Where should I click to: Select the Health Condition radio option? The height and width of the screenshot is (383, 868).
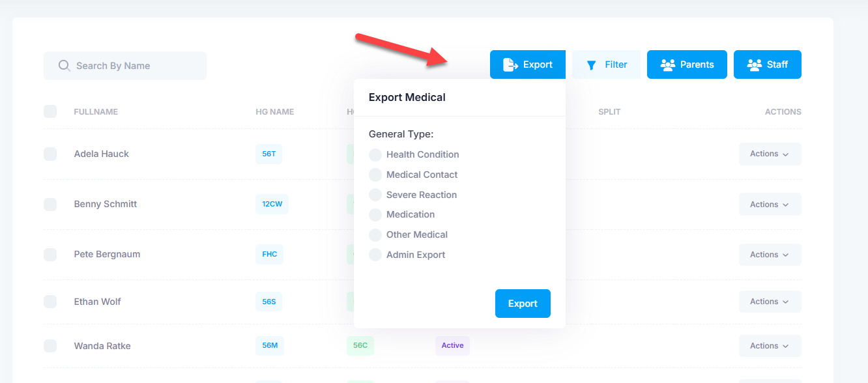pyautogui.click(x=375, y=154)
